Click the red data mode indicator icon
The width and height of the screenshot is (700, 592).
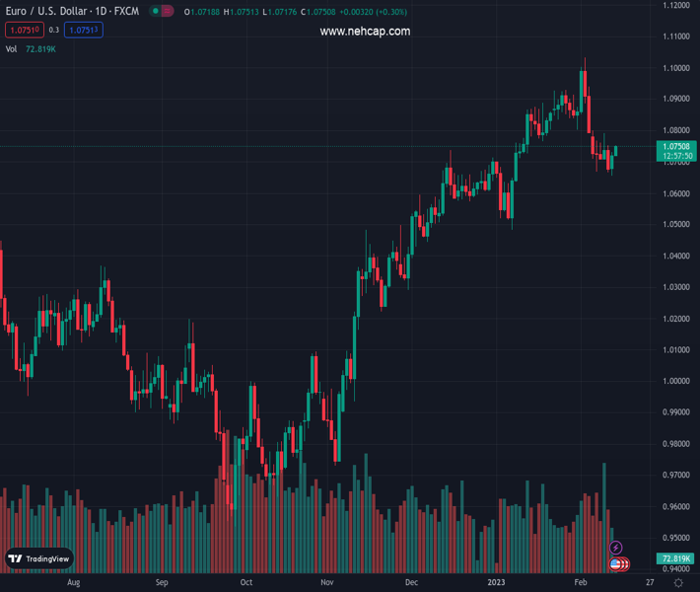point(168,12)
